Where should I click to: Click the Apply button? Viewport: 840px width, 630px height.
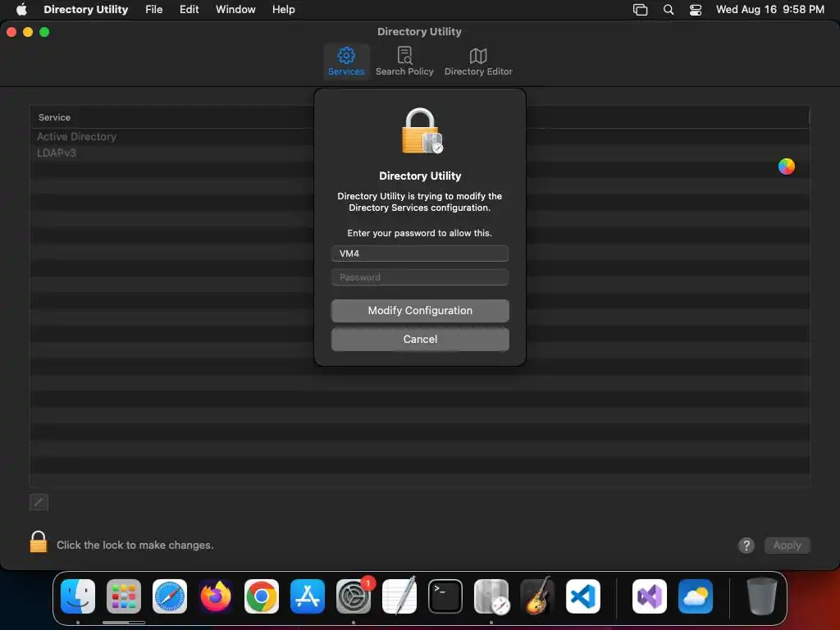[x=787, y=546]
